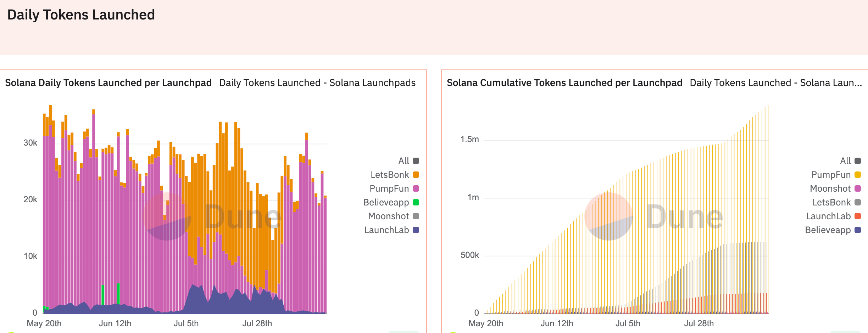Toggle the All series in the left legend
Image resolution: width=868 pixels, height=333 pixels.
pyautogui.click(x=404, y=160)
